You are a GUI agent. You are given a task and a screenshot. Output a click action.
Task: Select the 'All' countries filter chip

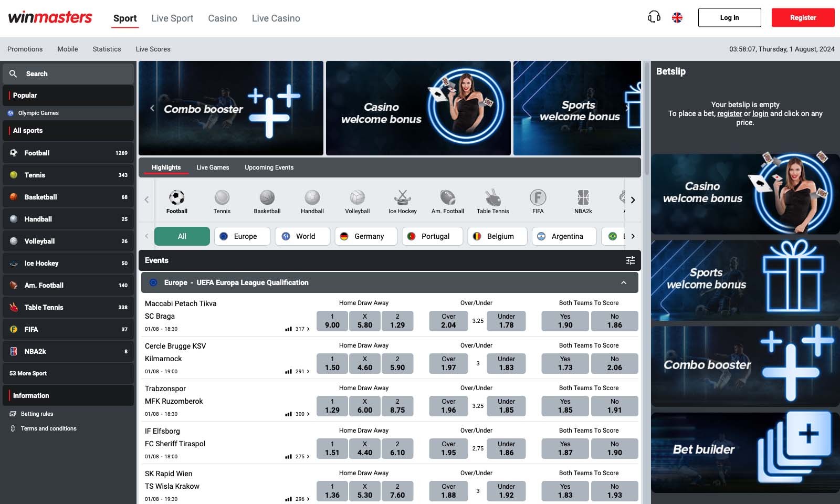(182, 236)
